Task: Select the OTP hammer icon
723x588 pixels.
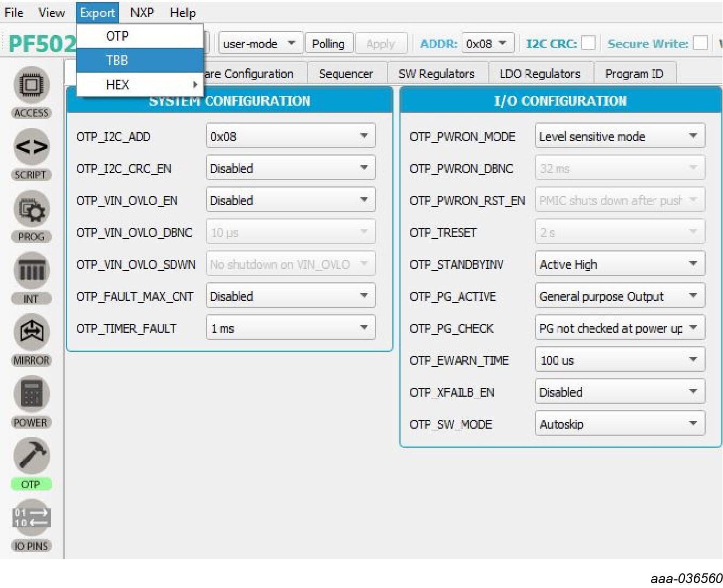Action: click(31, 456)
